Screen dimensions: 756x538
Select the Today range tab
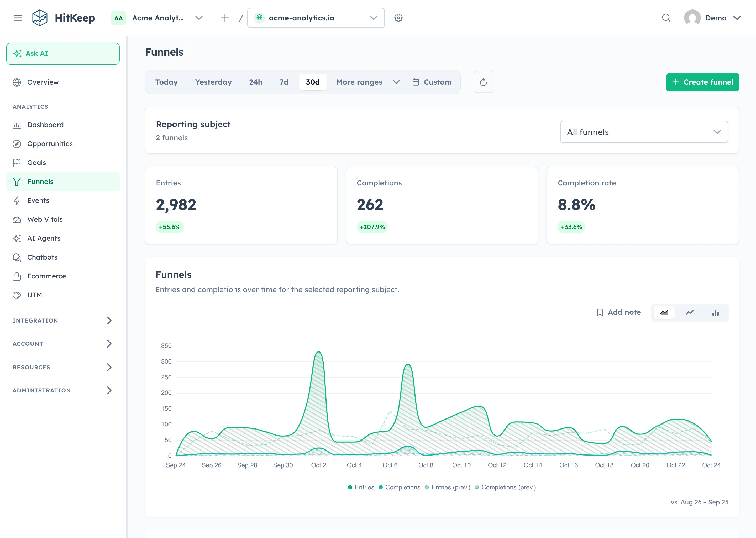166,82
